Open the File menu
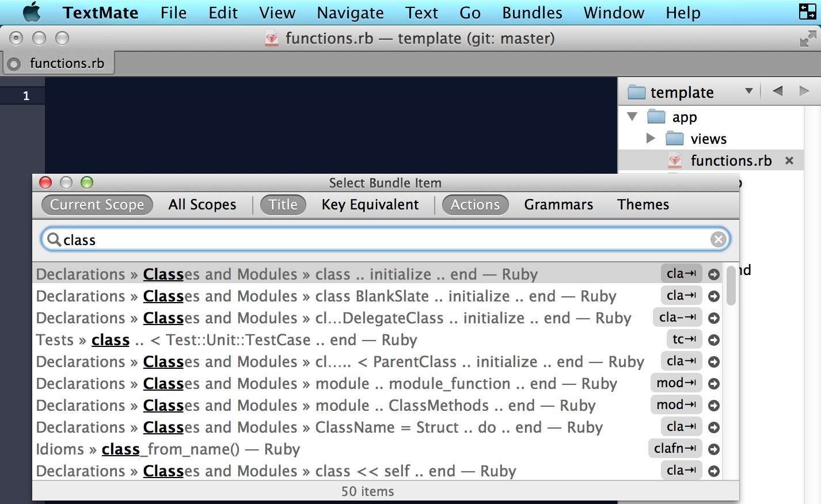821x504 pixels. 173,13
